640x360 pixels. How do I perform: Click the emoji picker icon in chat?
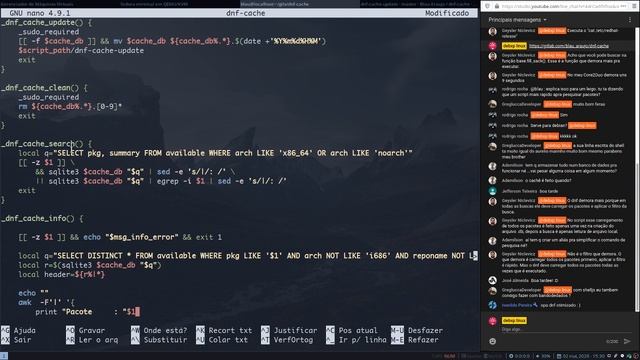click(x=493, y=341)
